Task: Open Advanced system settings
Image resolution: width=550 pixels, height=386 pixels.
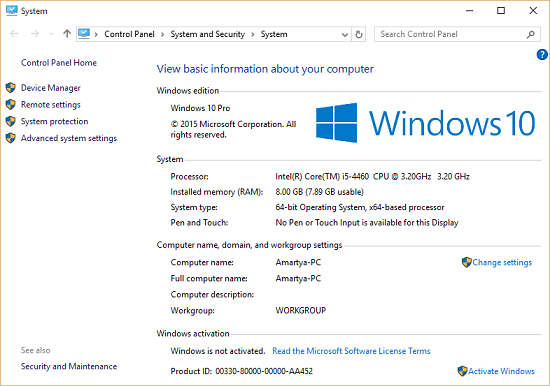Action: point(69,138)
